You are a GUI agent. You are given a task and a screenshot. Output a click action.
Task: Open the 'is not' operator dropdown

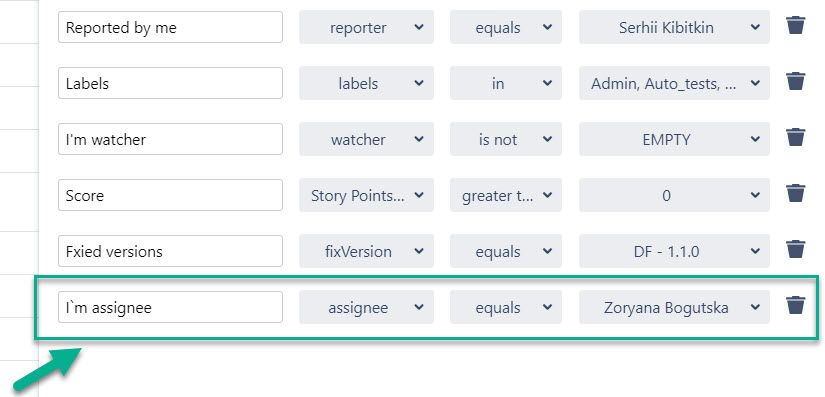coord(506,139)
